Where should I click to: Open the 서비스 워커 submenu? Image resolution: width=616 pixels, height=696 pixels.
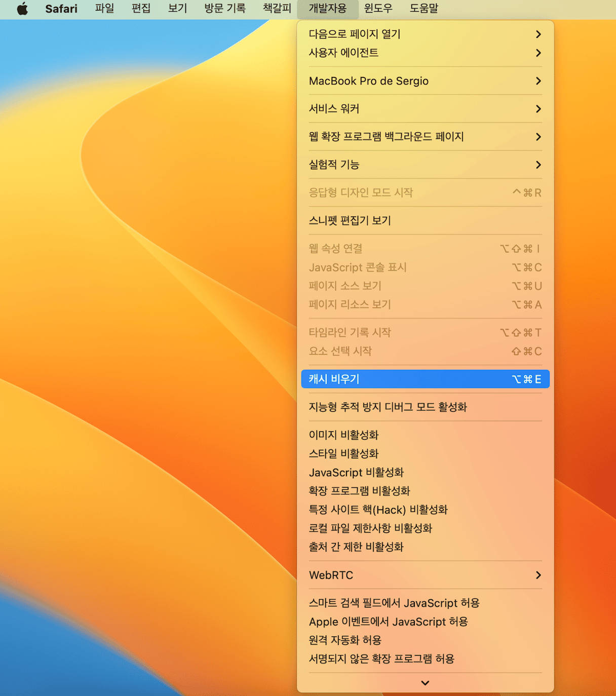click(x=425, y=109)
